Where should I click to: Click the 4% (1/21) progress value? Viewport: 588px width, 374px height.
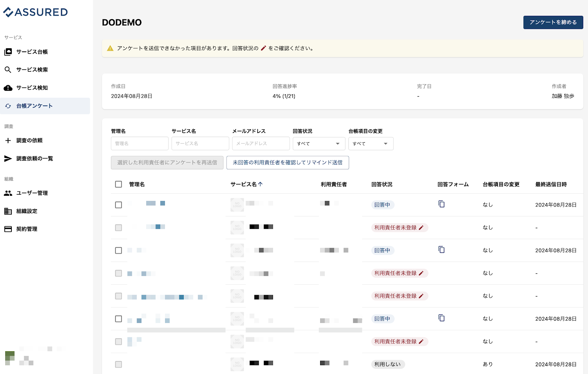pyautogui.click(x=284, y=96)
